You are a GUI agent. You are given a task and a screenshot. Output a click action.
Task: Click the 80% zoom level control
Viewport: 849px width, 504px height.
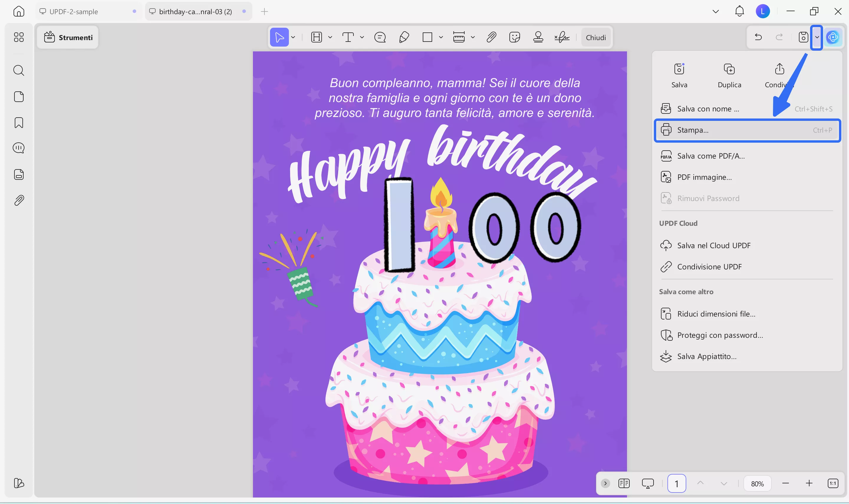tap(758, 483)
